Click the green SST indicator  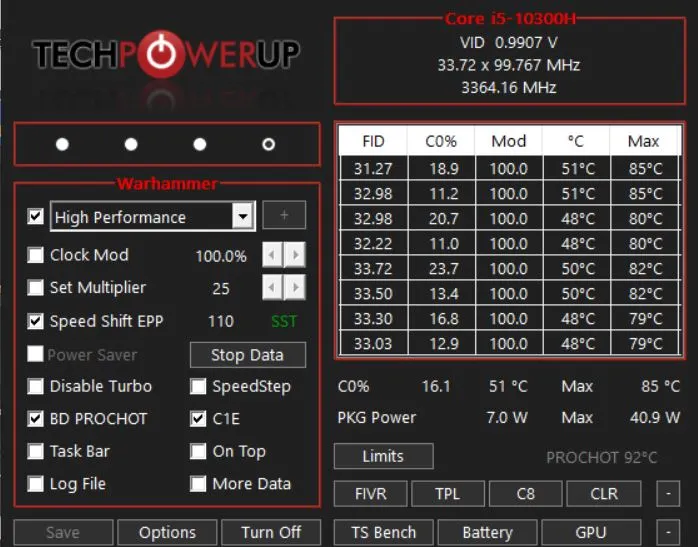[x=284, y=321]
